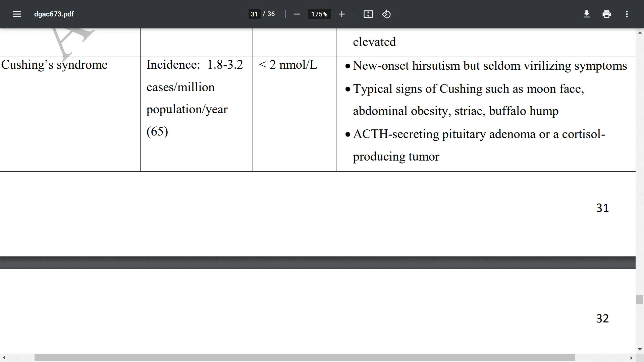The width and height of the screenshot is (644, 362).
Task: Click the vertical scrollbar thumb
Action: click(x=640, y=299)
